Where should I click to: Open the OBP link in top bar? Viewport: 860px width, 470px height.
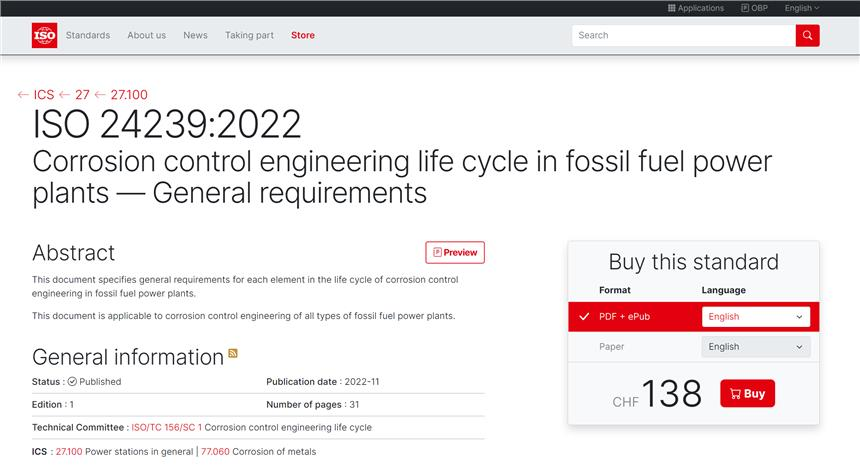point(754,8)
